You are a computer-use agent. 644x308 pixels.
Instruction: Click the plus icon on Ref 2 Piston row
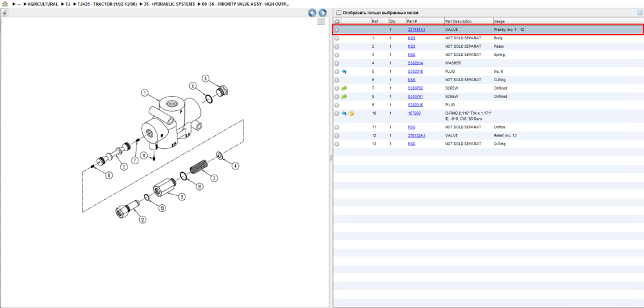point(337,46)
